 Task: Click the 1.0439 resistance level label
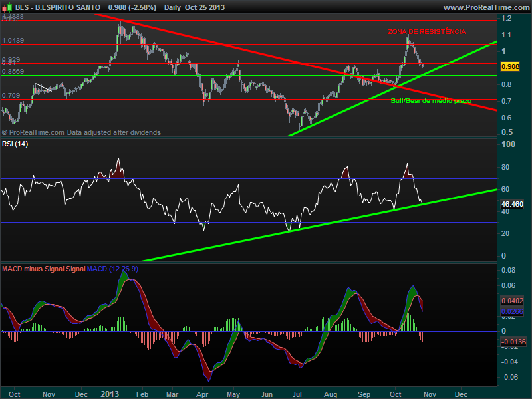tap(13, 41)
